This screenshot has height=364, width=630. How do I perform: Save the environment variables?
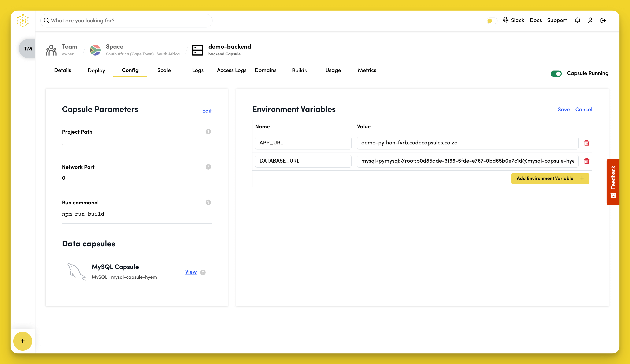[x=563, y=109]
